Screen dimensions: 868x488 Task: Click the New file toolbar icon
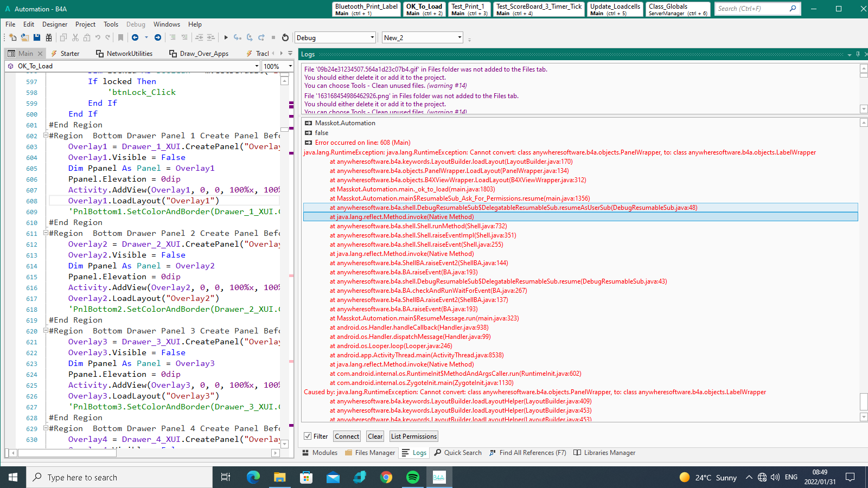(x=12, y=37)
